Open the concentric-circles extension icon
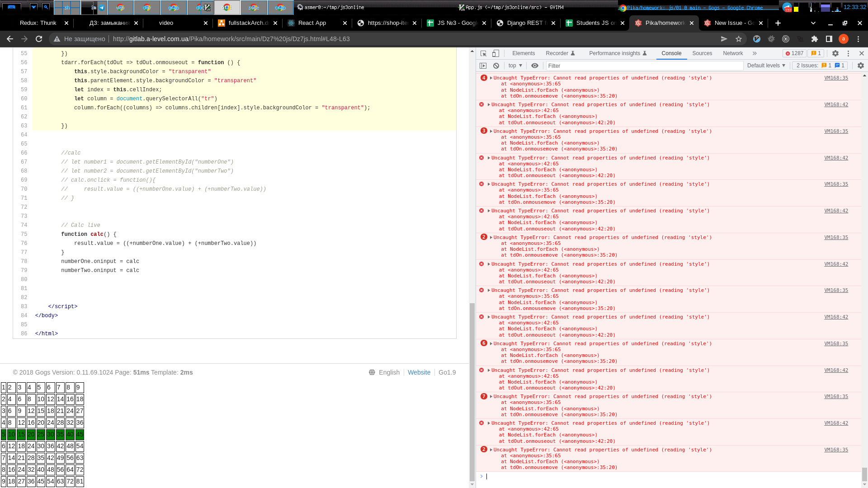 pos(786,39)
